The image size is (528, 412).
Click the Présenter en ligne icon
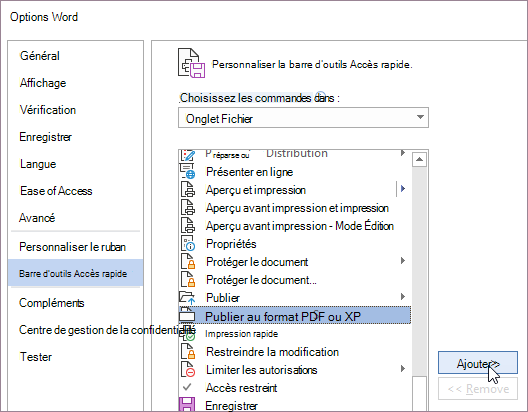[188, 171]
